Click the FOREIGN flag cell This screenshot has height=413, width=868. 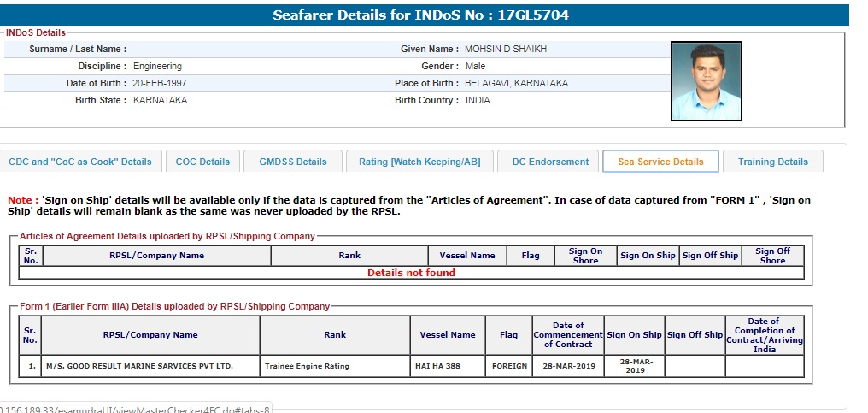pos(508,367)
